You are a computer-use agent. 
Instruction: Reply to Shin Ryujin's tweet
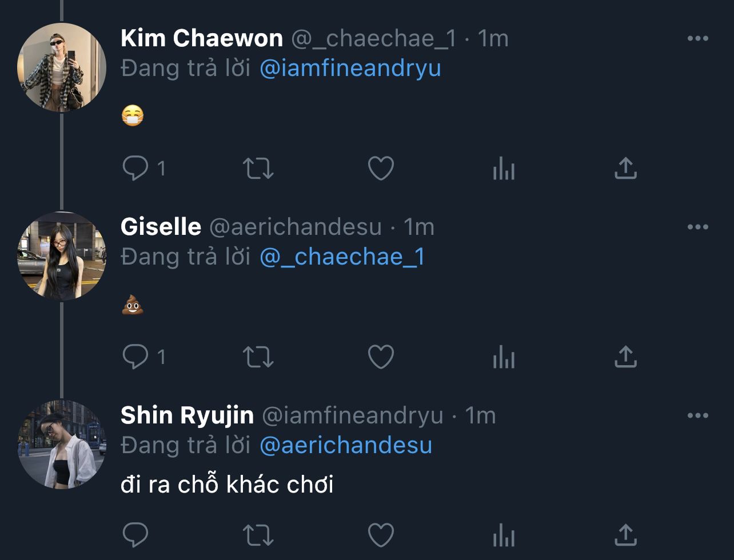coord(135,535)
